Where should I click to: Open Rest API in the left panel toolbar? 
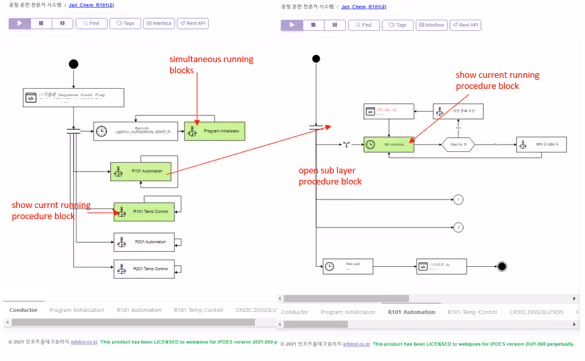click(193, 23)
